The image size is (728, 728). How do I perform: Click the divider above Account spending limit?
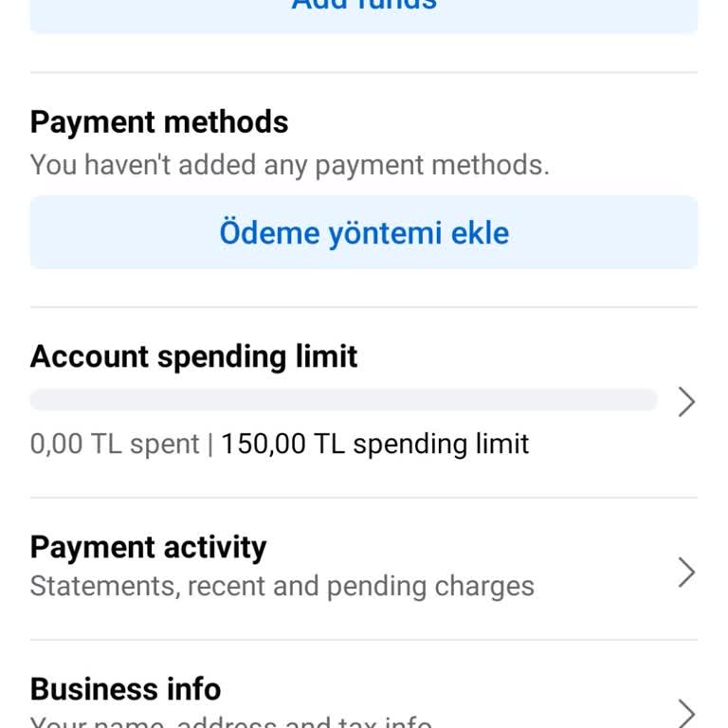click(x=364, y=307)
